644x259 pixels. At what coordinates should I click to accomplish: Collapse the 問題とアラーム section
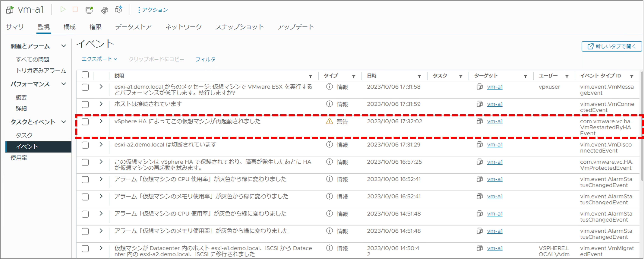pos(64,46)
